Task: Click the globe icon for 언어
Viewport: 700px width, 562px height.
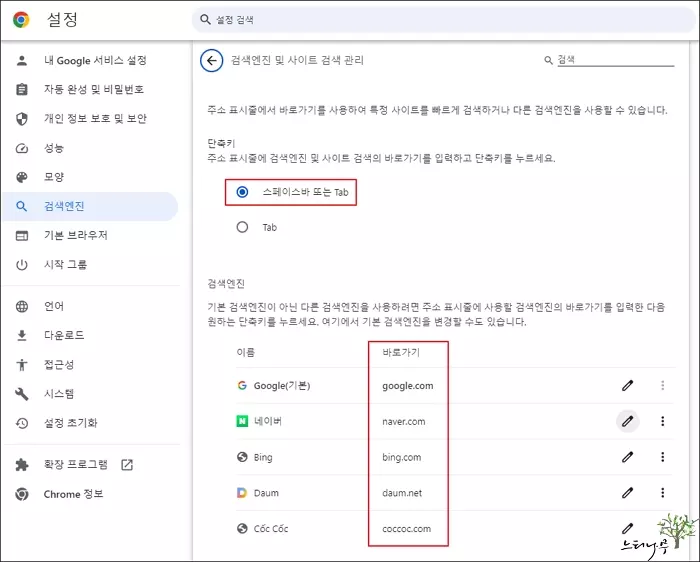Action: point(21,306)
